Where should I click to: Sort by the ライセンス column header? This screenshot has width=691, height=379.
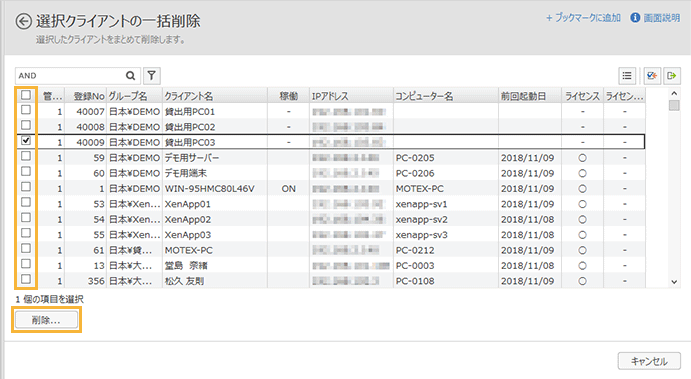[582, 96]
